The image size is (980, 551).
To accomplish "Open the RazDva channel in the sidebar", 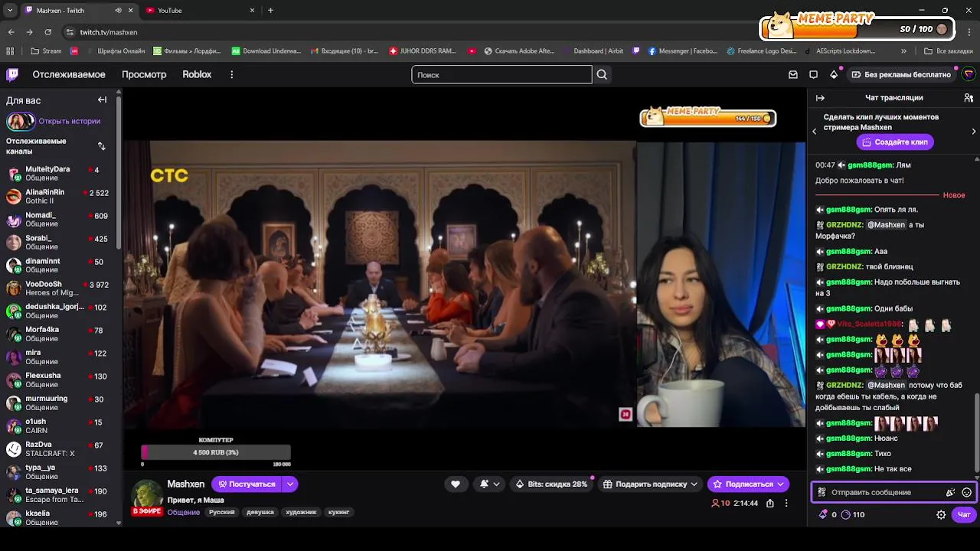I will (x=58, y=448).
